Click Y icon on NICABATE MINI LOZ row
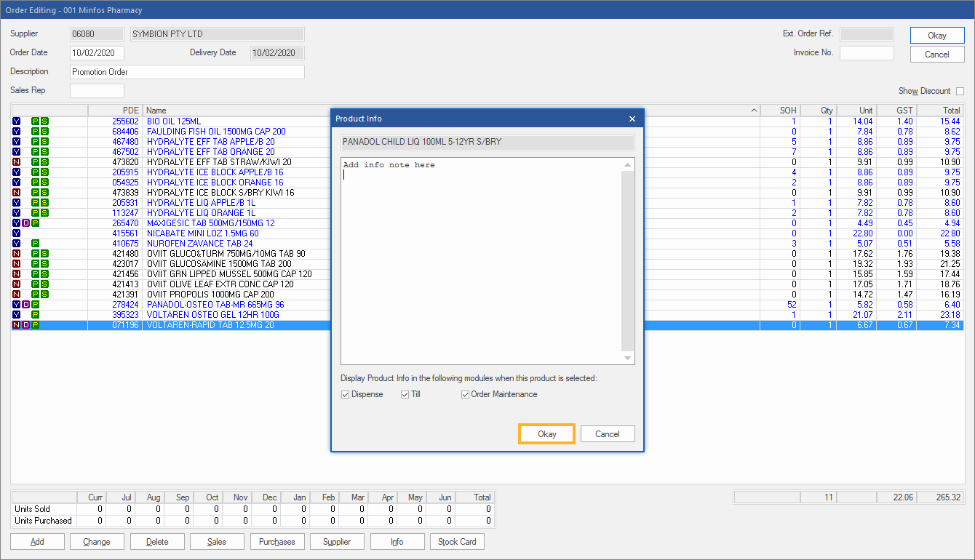This screenshot has height=560, width=975. pyautogui.click(x=16, y=233)
